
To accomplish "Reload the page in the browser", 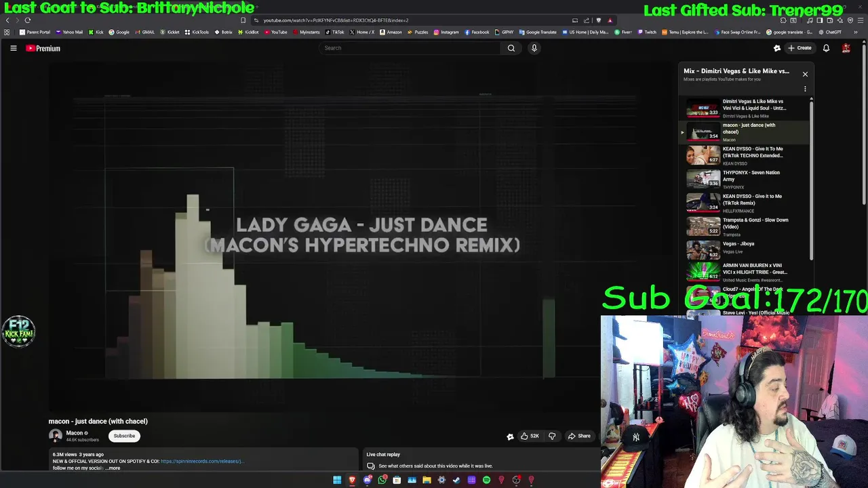I will (x=28, y=20).
